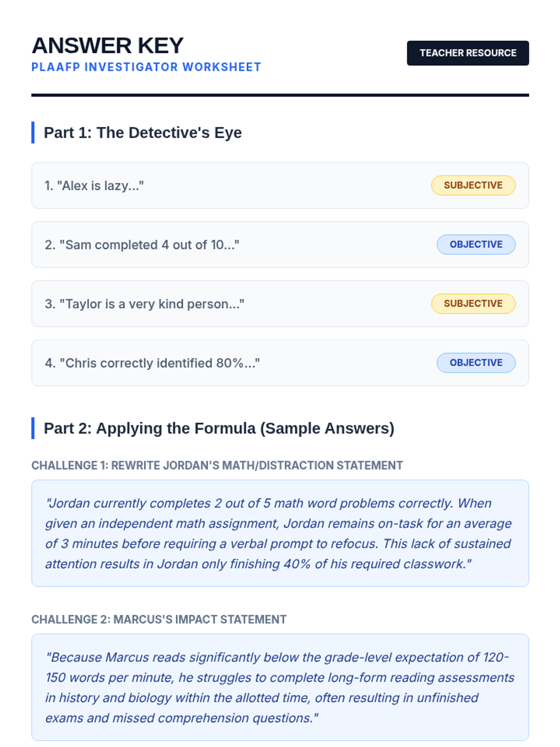Click the PLAAFP INVESTIGATOR WORKSHEET subtitle
Screen dimensions: 560x747
pos(146,67)
